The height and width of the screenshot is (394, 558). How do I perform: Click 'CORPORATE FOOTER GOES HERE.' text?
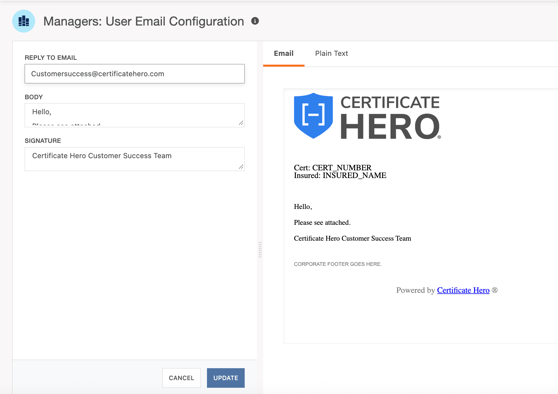[x=337, y=264]
